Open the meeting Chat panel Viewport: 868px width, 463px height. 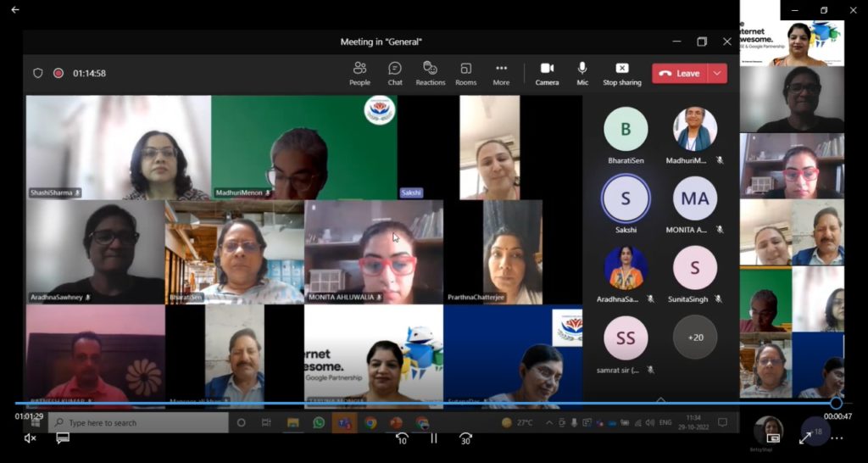coord(395,73)
